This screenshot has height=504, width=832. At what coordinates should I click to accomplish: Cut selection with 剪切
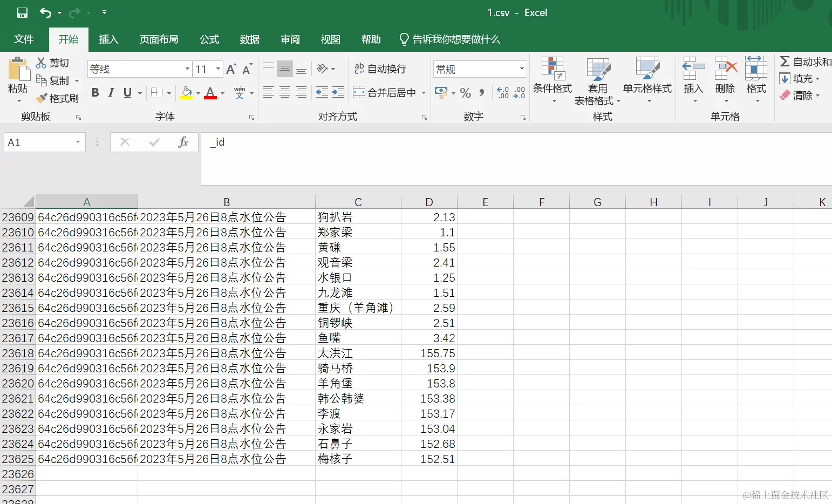[53, 63]
